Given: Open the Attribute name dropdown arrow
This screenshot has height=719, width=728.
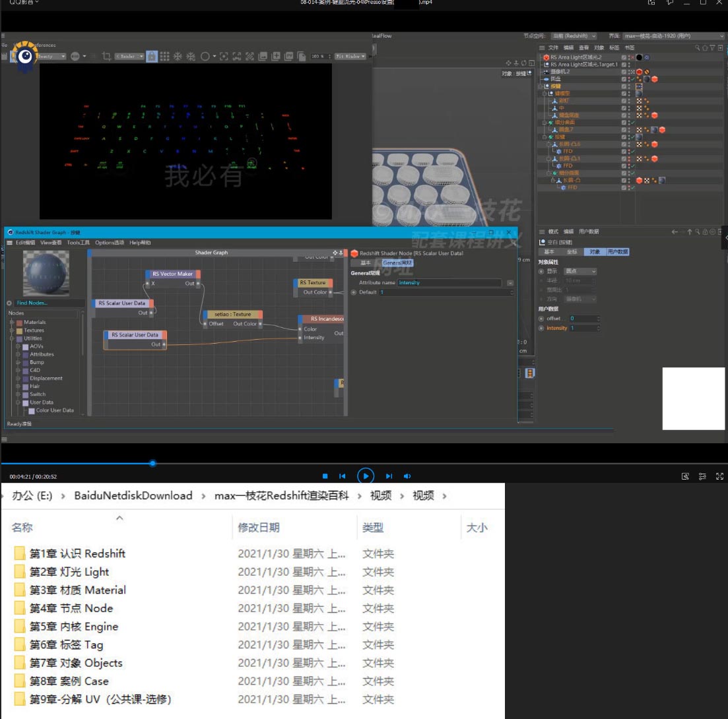Looking at the screenshot, I should pyautogui.click(x=510, y=283).
